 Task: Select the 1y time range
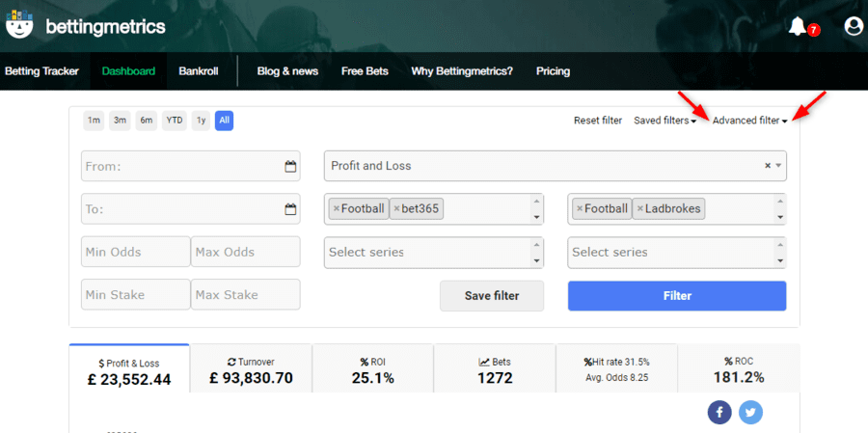click(x=201, y=121)
